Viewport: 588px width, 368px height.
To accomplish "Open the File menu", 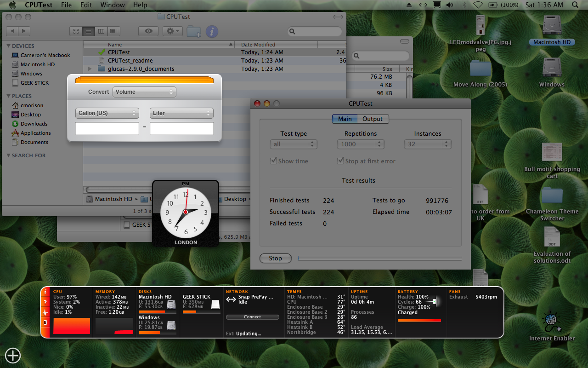I will point(67,5).
